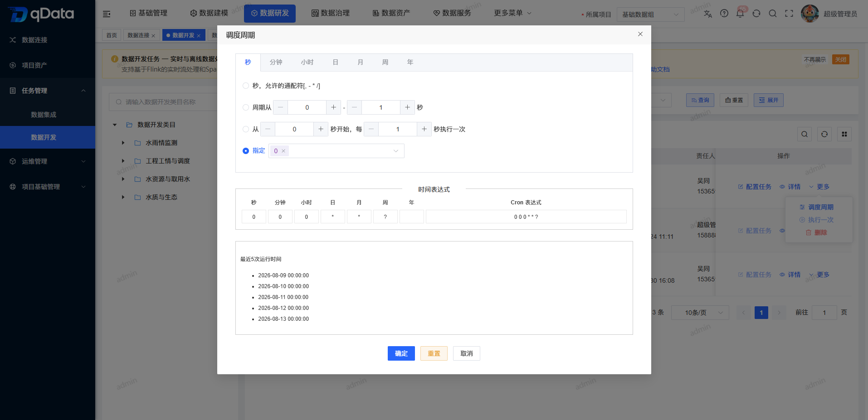
Task: Switch to the 分钟 tab
Action: [x=276, y=63]
